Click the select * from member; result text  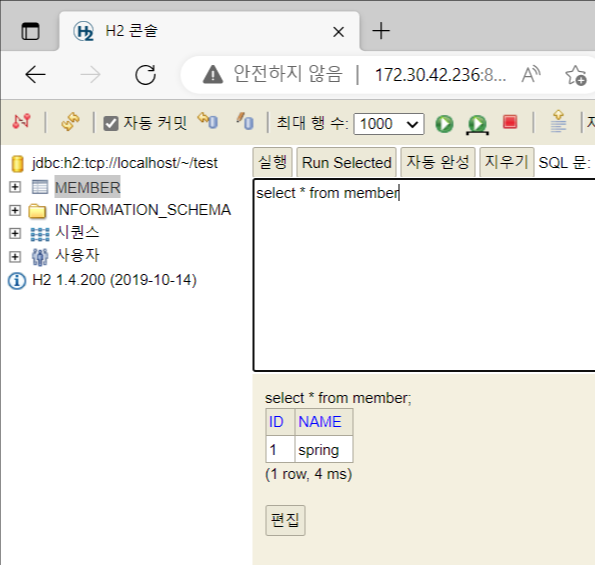338,398
